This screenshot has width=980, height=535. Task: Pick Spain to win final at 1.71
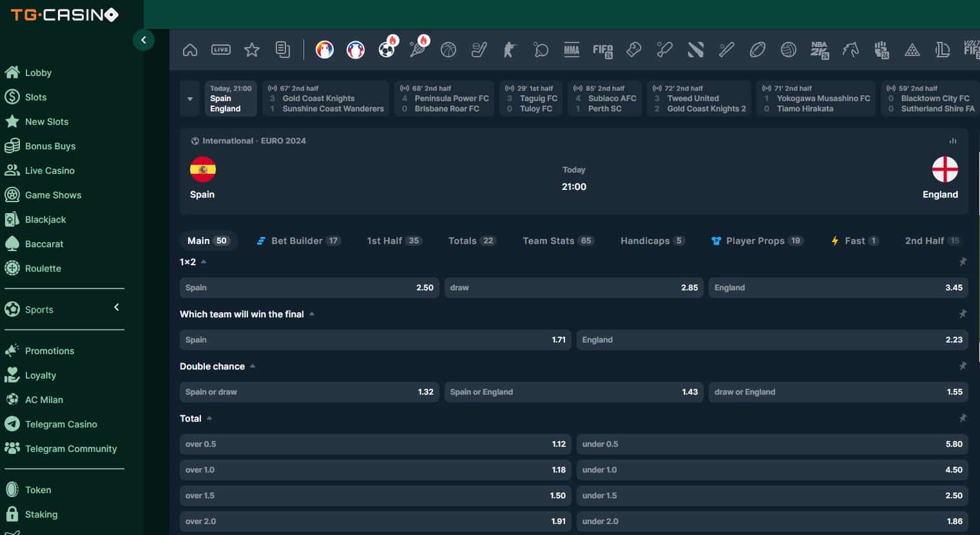(x=376, y=340)
